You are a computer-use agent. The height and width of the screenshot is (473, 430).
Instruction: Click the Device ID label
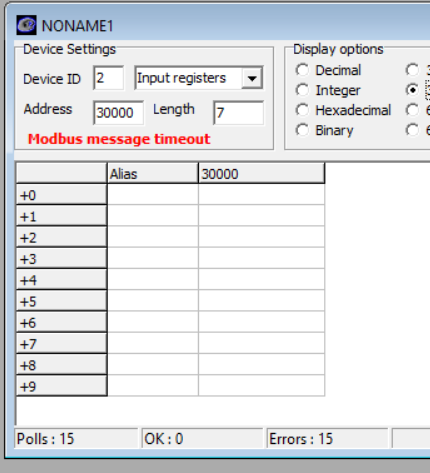(52, 79)
